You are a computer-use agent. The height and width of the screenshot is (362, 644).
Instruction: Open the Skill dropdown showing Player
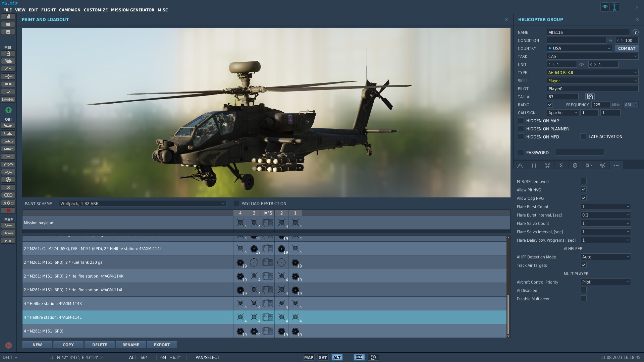(593, 80)
